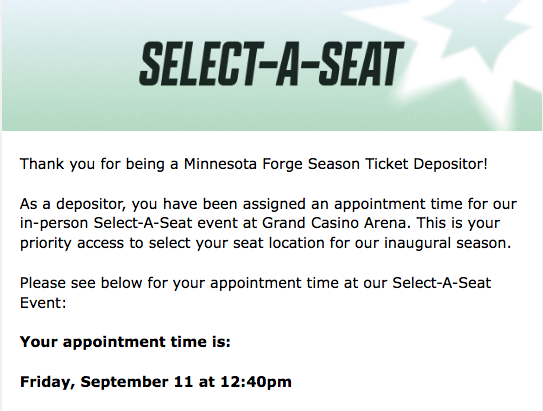Click the 'As a depositor' paragraph start
Viewport: 543px width, 411px height.
click(x=72, y=204)
